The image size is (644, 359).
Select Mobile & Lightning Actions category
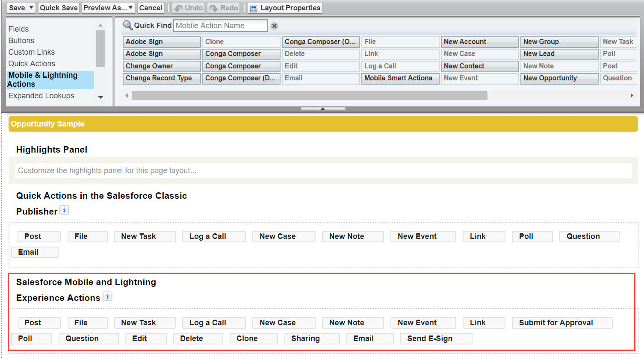click(x=50, y=79)
